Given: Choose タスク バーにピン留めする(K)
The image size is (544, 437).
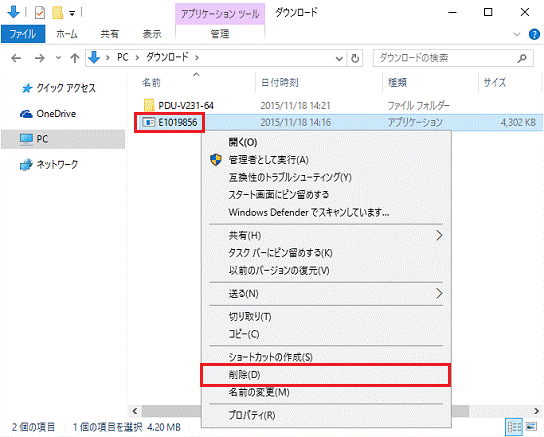Looking at the screenshot, I should coord(326,253).
